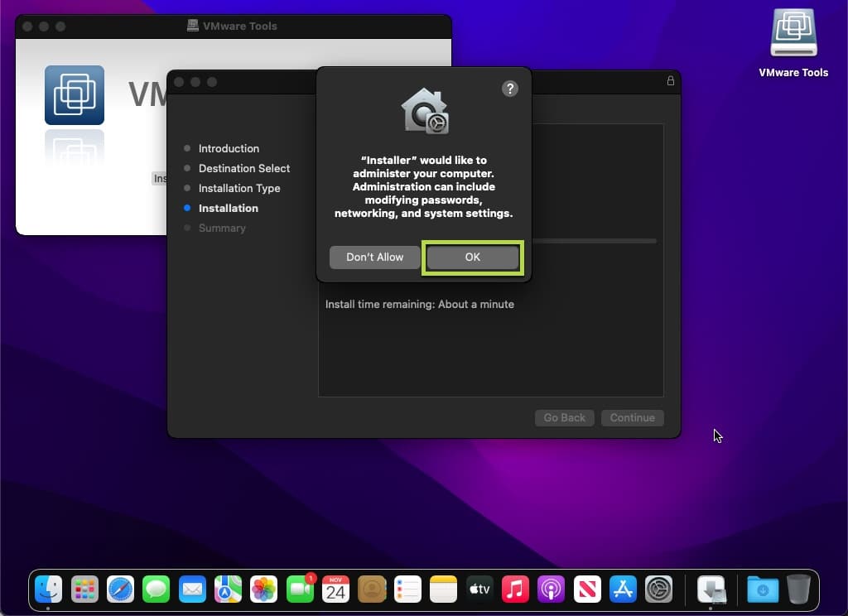This screenshot has height=616, width=848.
Task: Click the installation progress bar
Action: [594, 241]
